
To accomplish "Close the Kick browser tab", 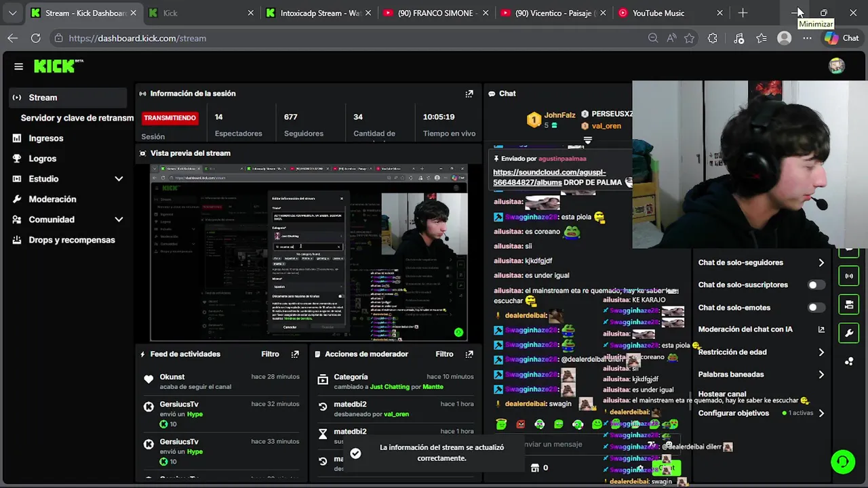I will point(251,13).
